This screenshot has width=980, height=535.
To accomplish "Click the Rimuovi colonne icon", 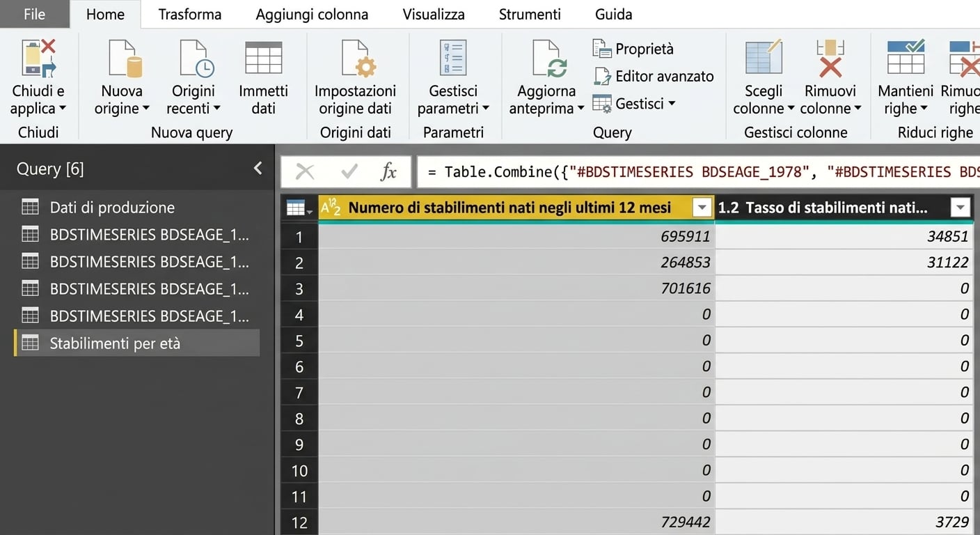I will click(x=830, y=57).
